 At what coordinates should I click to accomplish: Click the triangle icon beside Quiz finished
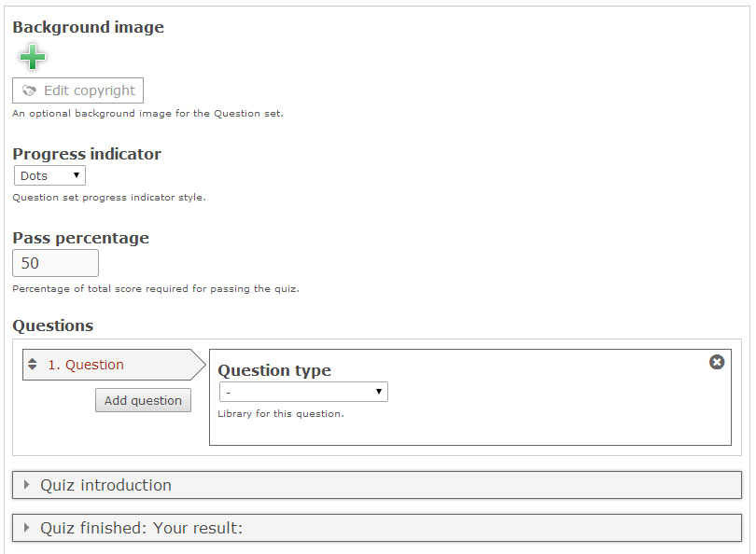[27, 528]
